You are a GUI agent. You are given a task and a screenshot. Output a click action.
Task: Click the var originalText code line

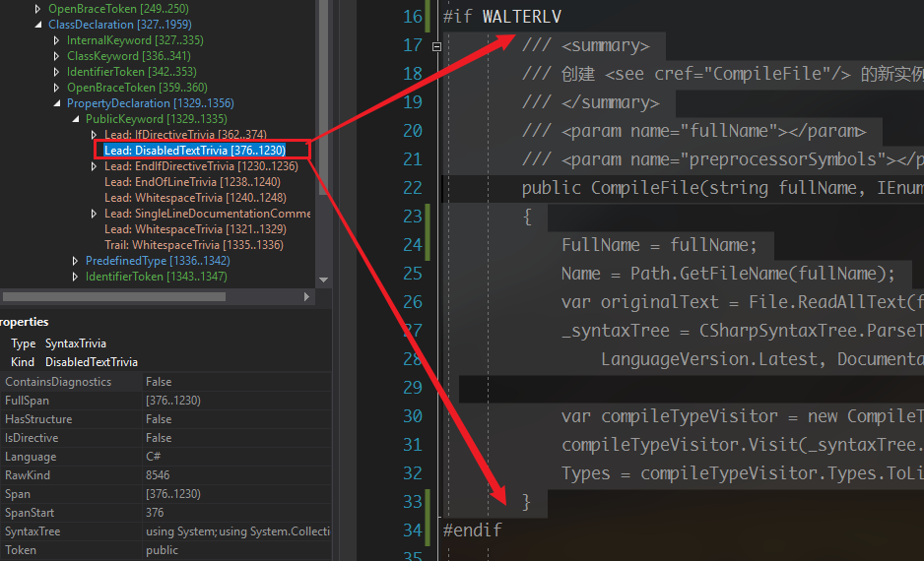pos(743,302)
